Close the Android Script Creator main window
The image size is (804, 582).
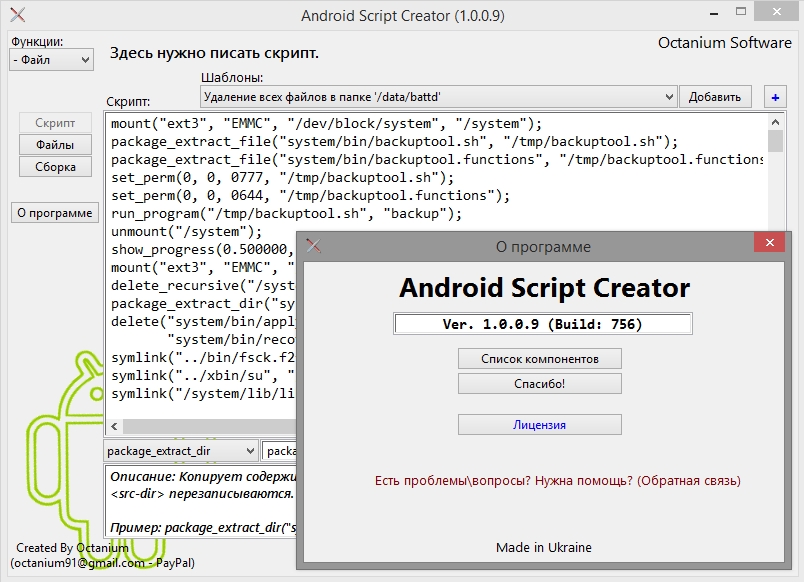tap(776, 12)
